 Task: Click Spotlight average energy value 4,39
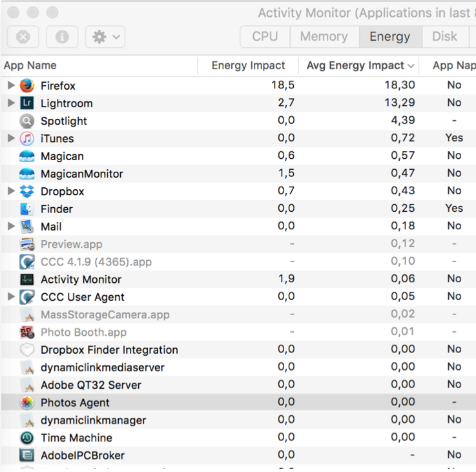tap(403, 120)
